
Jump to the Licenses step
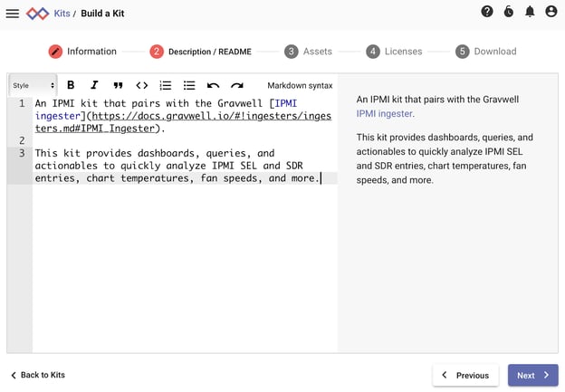(x=394, y=52)
